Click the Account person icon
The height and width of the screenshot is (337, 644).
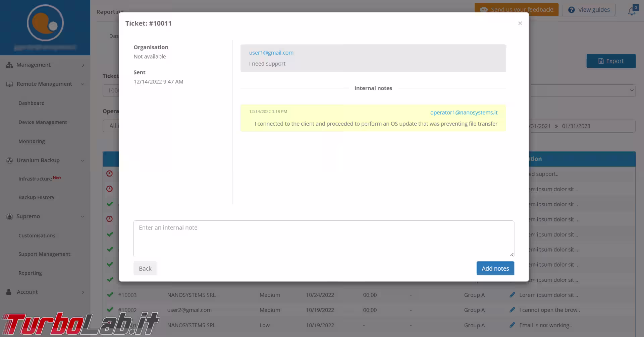click(x=9, y=292)
